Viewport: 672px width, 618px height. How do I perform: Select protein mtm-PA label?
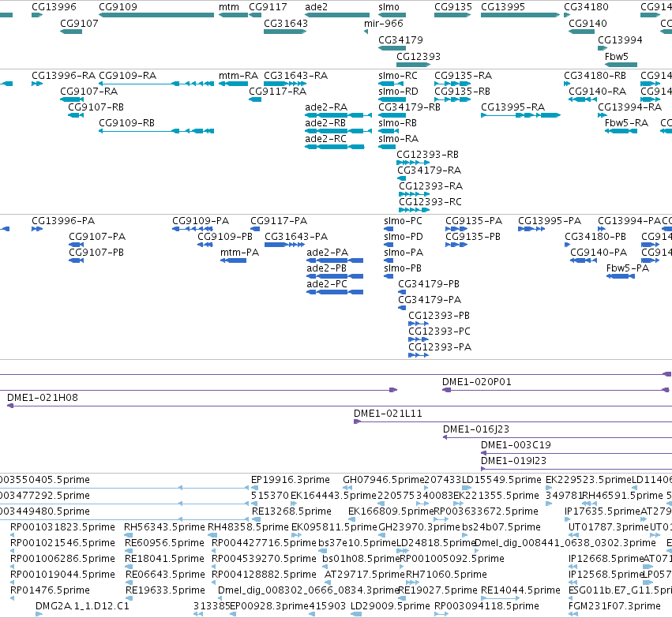coord(239,253)
